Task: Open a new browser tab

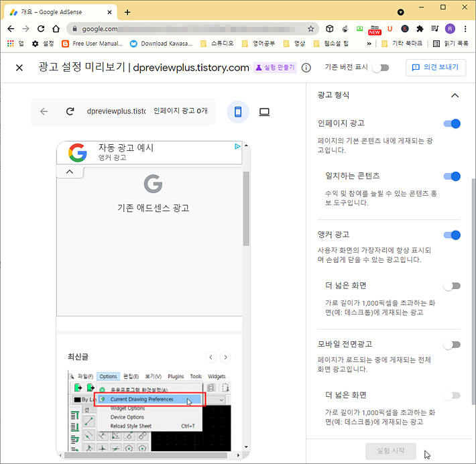Action: point(127,12)
